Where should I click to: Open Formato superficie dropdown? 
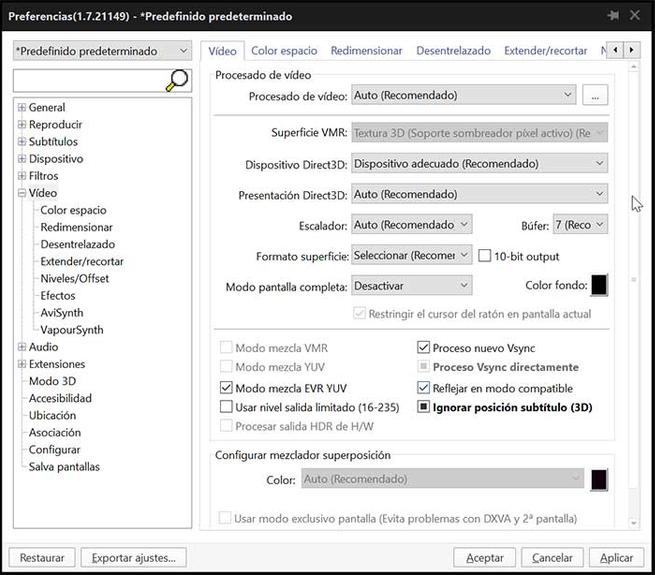412,255
